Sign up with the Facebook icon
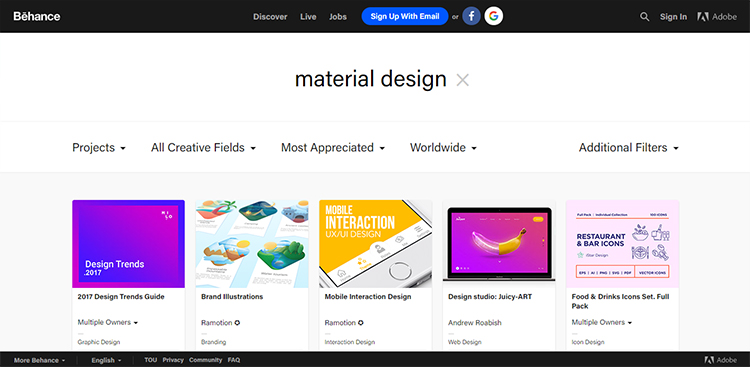The width and height of the screenshot is (750, 367). click(471, 16)
